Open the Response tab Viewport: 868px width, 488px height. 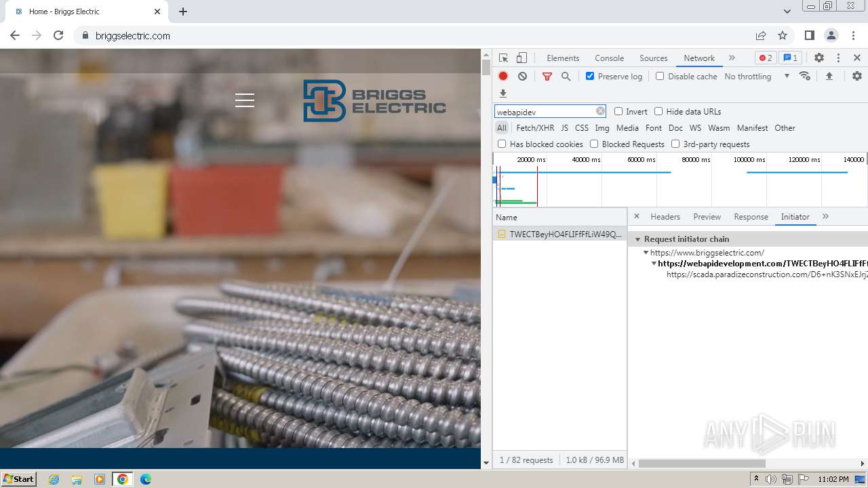pyautogui.click(x=751, y=217)
